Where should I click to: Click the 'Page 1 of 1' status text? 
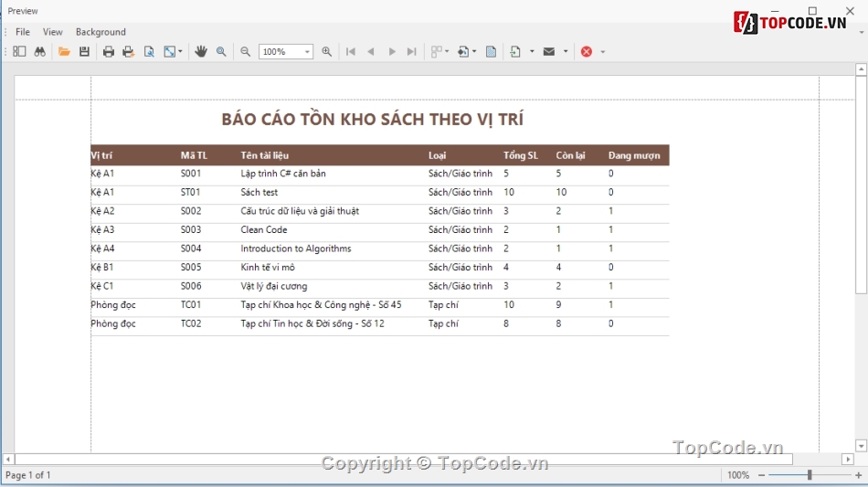[x=27, y=475]
